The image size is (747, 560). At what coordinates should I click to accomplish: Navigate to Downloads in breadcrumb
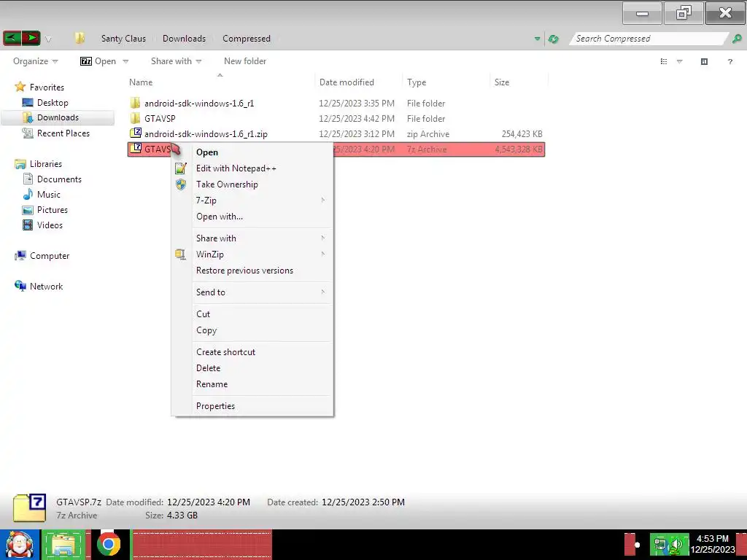(184, 39)
